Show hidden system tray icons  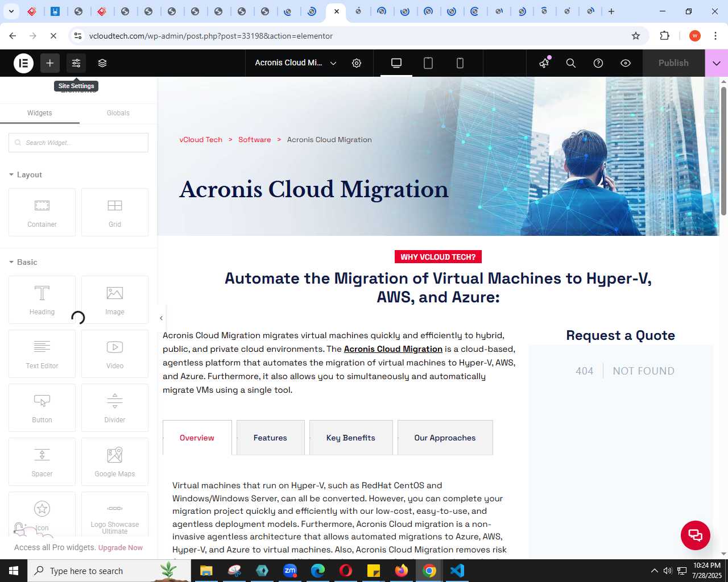654,571
